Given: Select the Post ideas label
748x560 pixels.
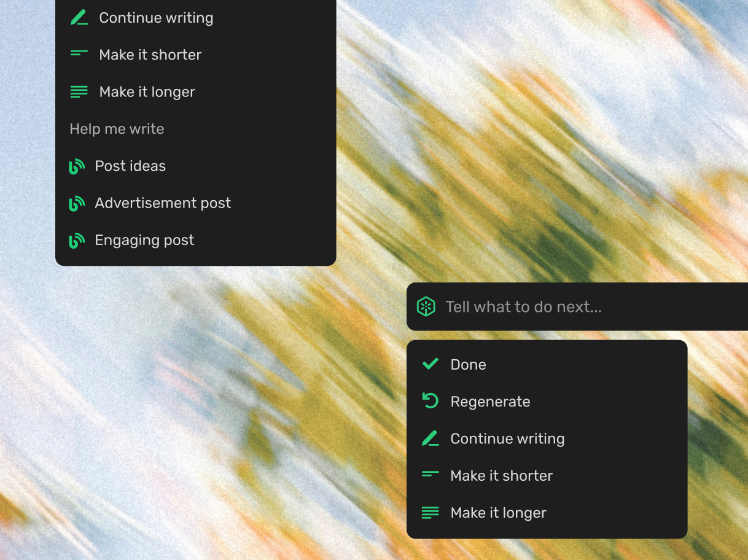Looking at the screenshot, I should [130, 166].
